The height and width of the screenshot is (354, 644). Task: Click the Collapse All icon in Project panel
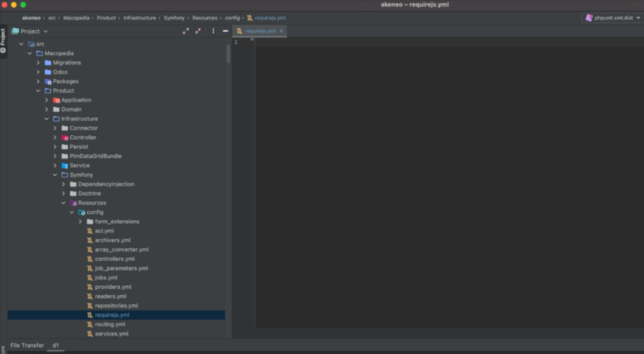pos(198,31)
